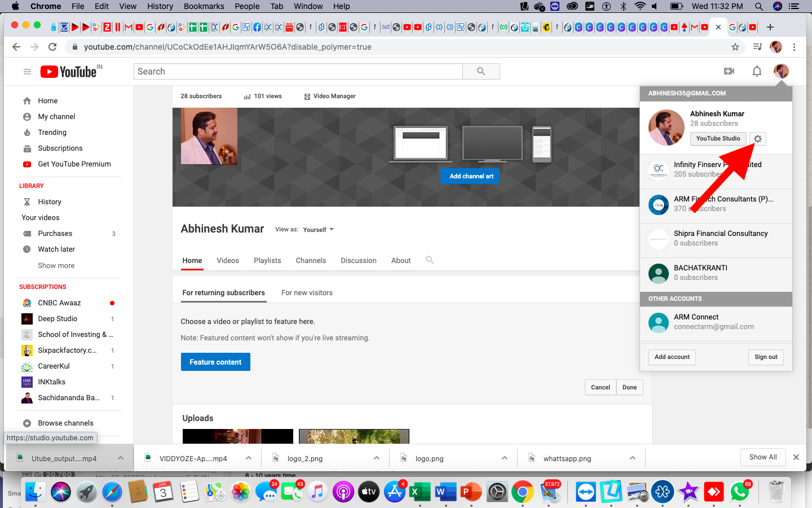Screen dimensions: 812x508
Task: Open the History menu in the menu bar
Action: pos(160,6)
